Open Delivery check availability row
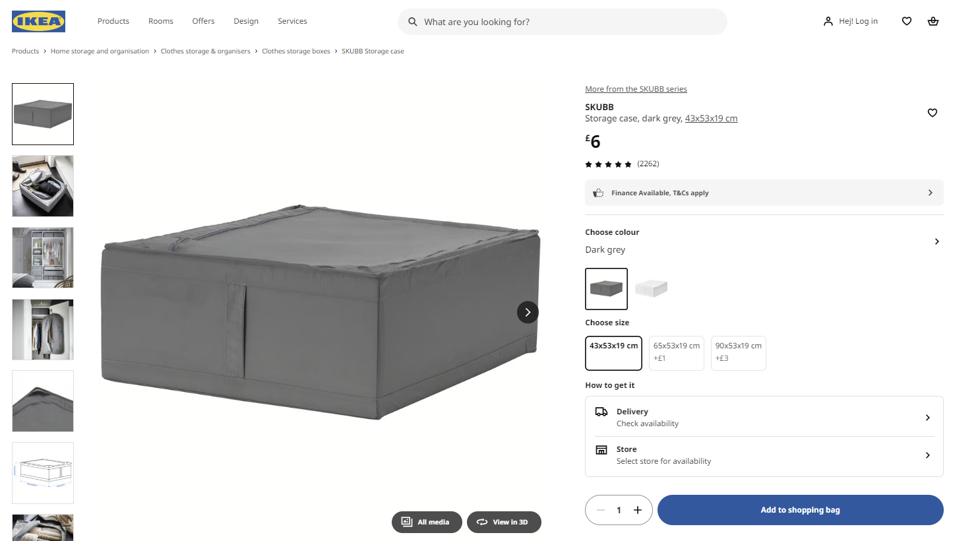The image size is (980, 541). tap(764, 417)
